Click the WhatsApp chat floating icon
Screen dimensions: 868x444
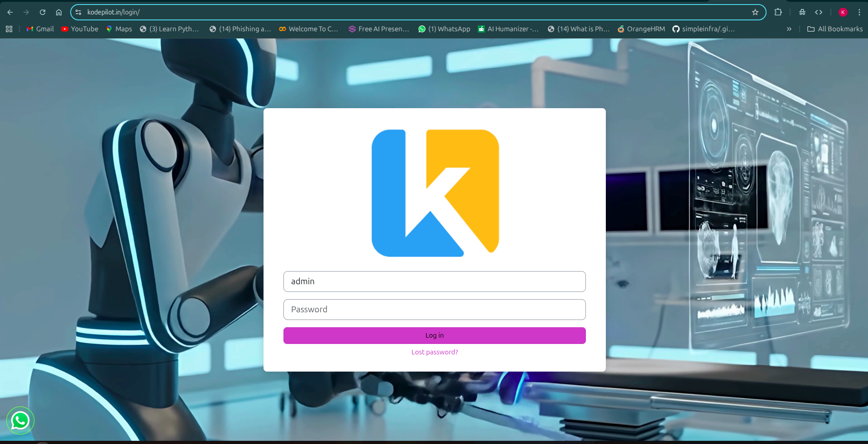point(20,420)
